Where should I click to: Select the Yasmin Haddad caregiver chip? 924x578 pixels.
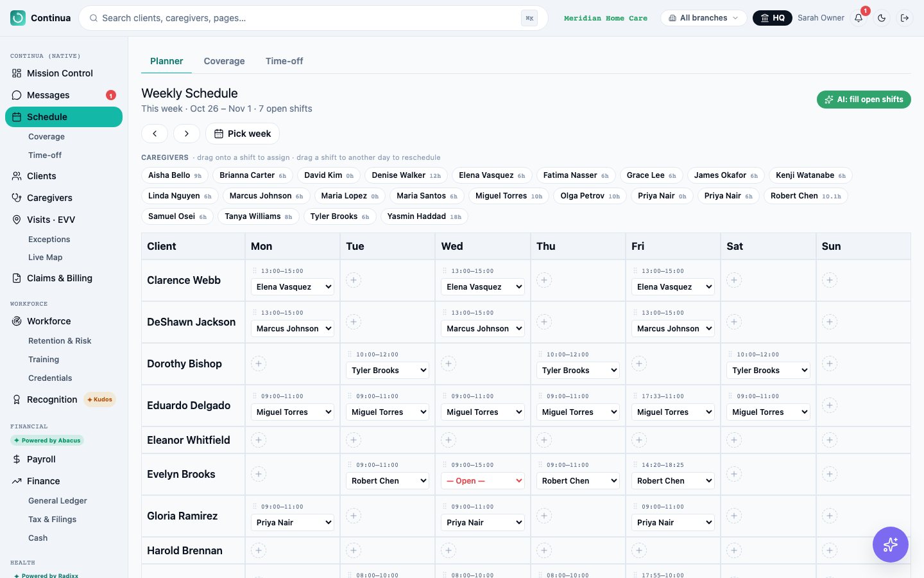pos(424,216)
